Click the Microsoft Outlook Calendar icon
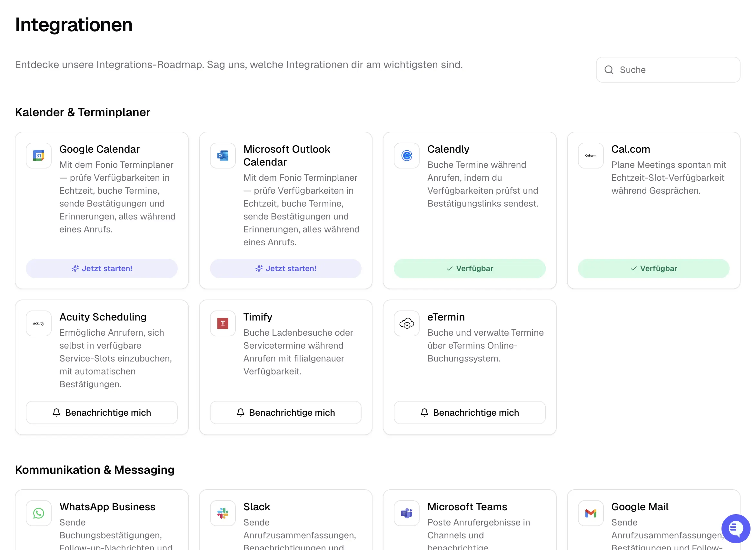 click(x=223, y=156)
